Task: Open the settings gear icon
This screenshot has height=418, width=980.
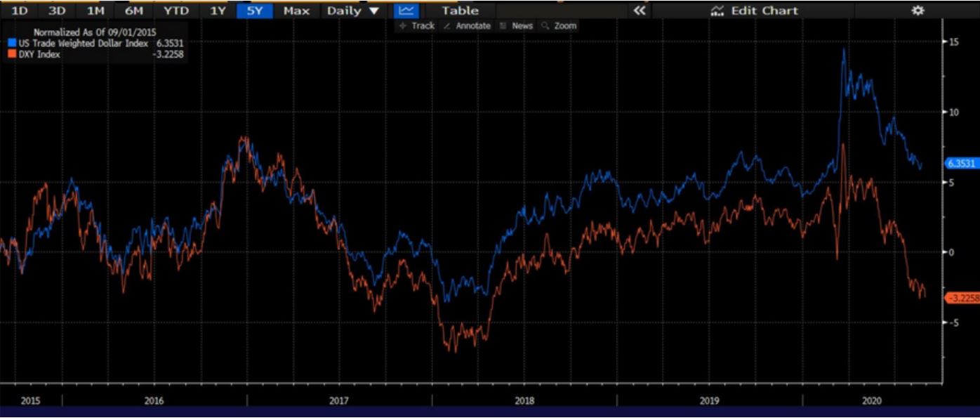Action: coord(918,11)
